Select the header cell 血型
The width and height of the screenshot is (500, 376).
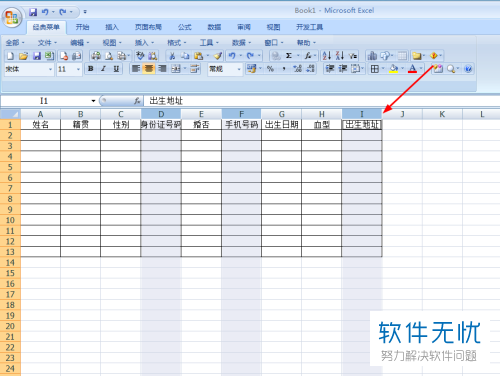(x=322, y=124)
